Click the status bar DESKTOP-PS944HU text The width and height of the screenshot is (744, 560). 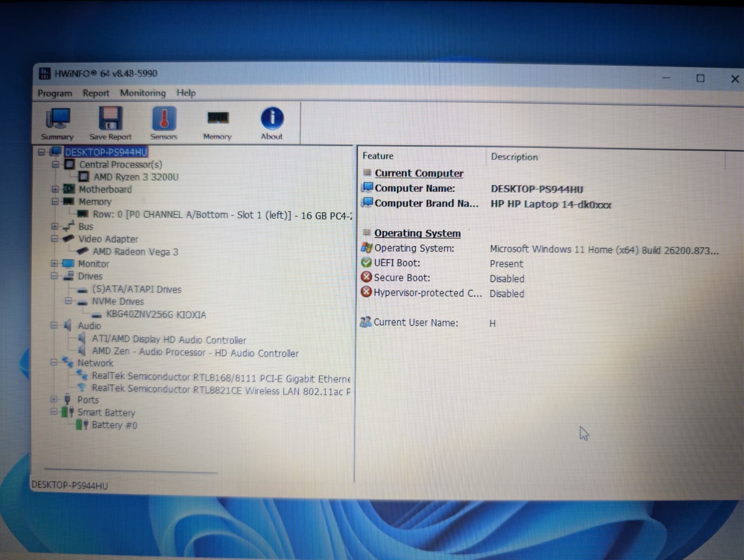click(70, 485)
